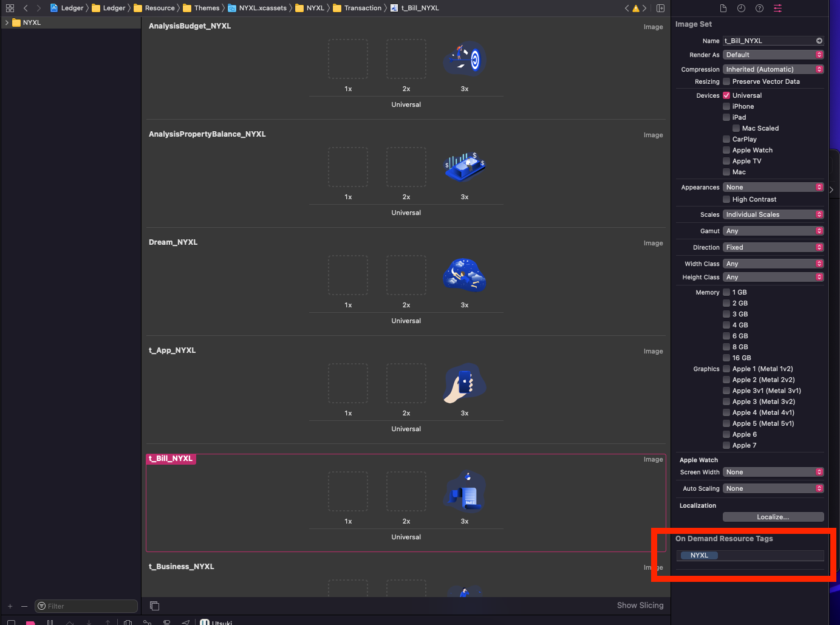The image size is (840, 625).
Task: Click the arrow beside the Name field
Action: (x=819, y=41)
